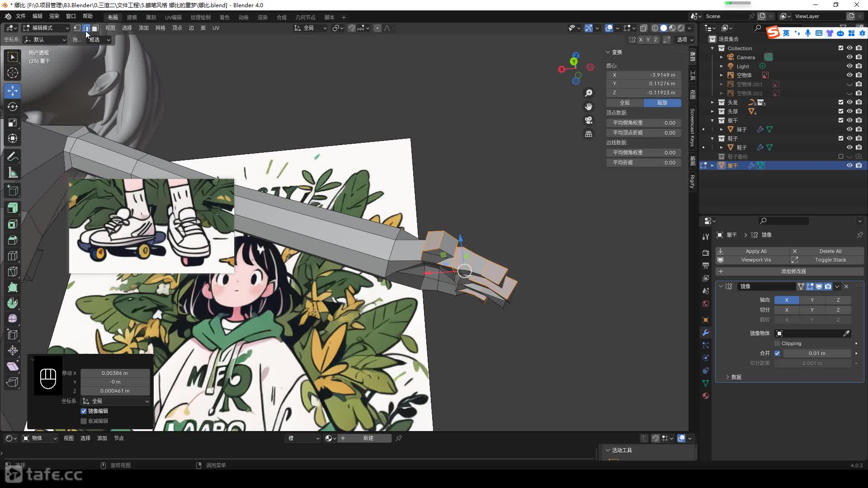Click the Viewport Vis button
868x488 pixels.
(753, 260)
